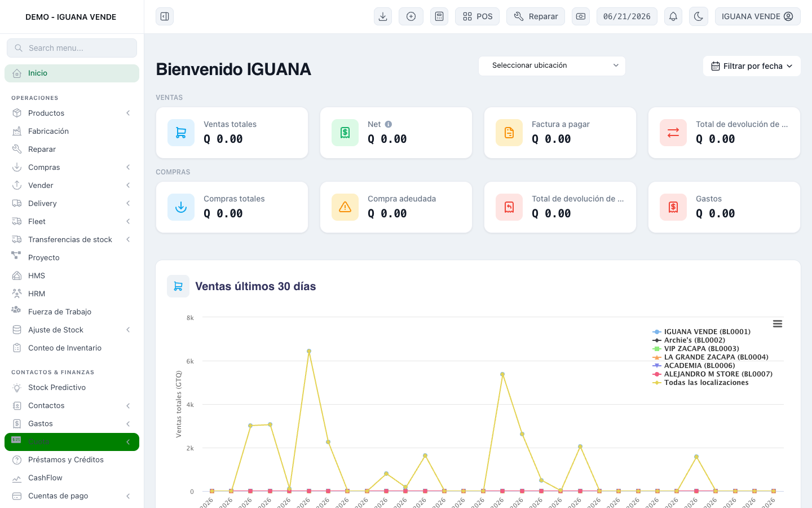
Task: Expand Ajuste de Stock chevron
Action: click(128, 330)
